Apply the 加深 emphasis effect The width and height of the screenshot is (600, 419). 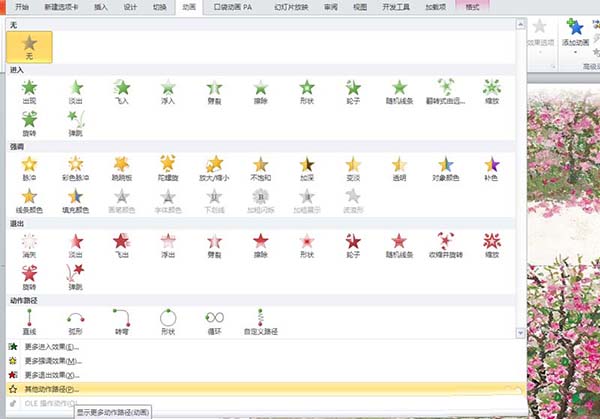[x=307, y=168]
